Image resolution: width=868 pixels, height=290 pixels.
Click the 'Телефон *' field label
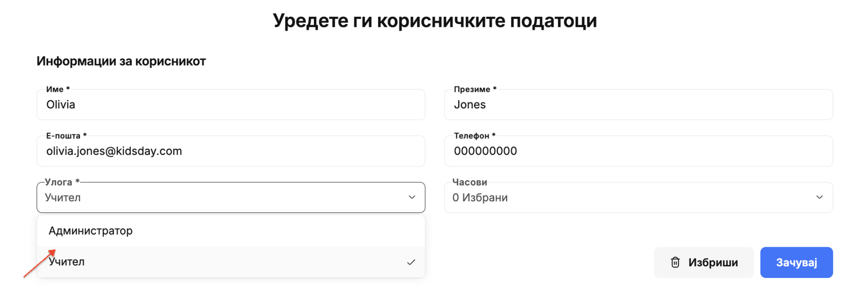[475, 136]
